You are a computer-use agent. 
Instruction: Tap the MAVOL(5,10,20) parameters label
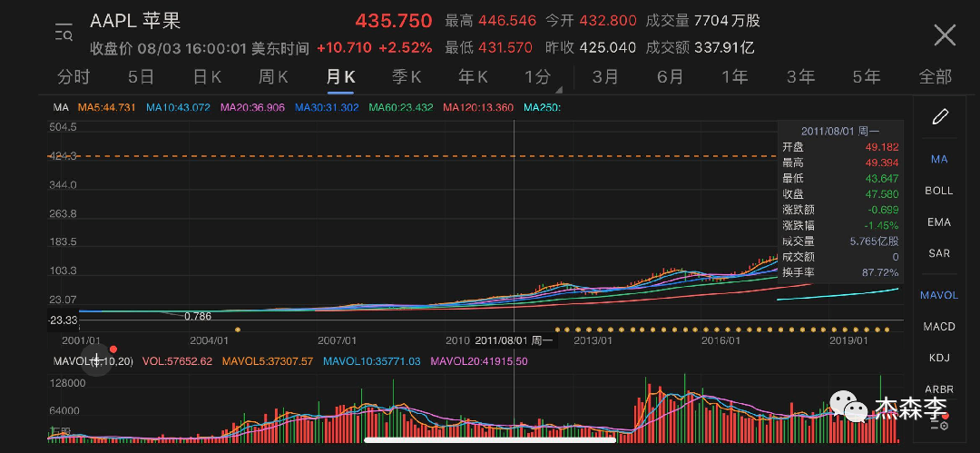tap(93, 361)
